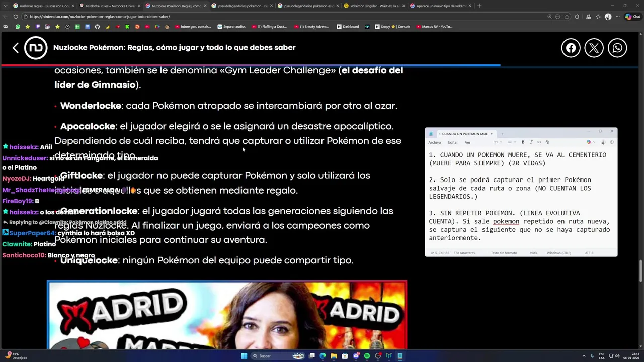
Task: Add a new Notepad tab
Action: [502, 134]
